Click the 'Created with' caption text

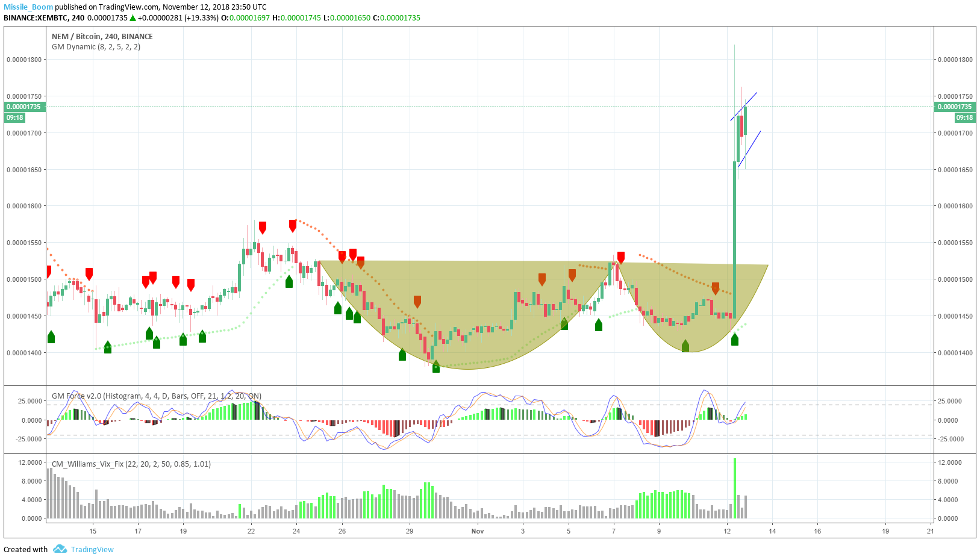click(25, 549)
